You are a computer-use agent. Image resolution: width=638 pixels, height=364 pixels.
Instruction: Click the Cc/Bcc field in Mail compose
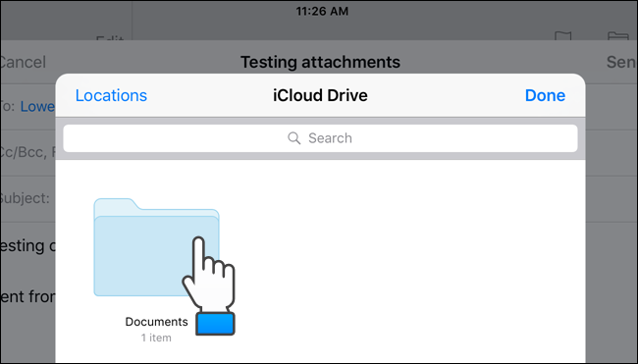coord(27,152)
